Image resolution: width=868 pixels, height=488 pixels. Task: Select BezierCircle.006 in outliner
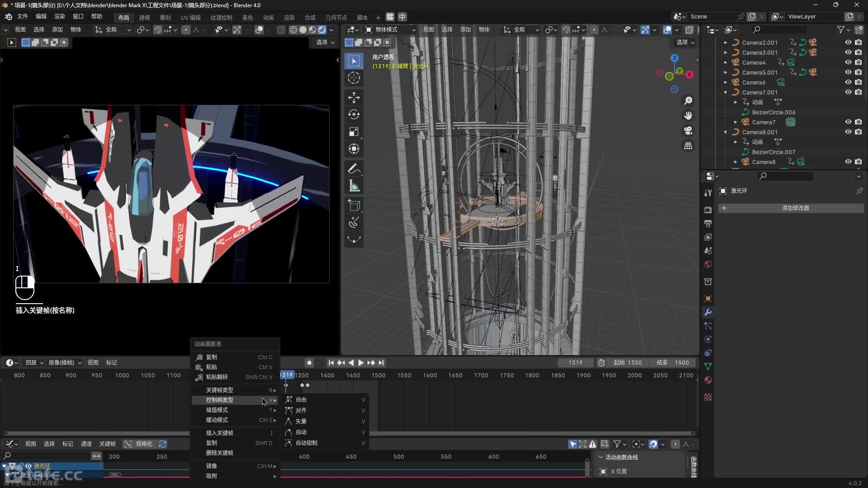774,112
